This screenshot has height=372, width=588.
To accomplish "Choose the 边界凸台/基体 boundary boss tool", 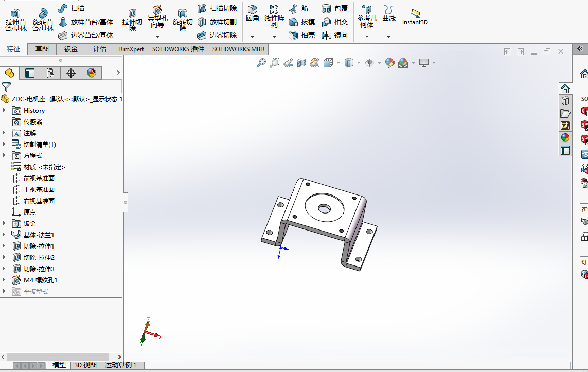I will pos(86,36).
